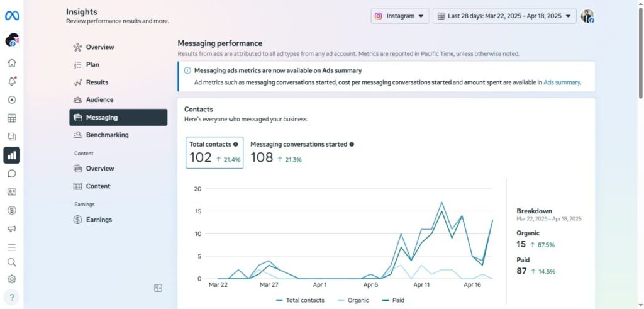Open the Settings gear icon

click(12, 279)
